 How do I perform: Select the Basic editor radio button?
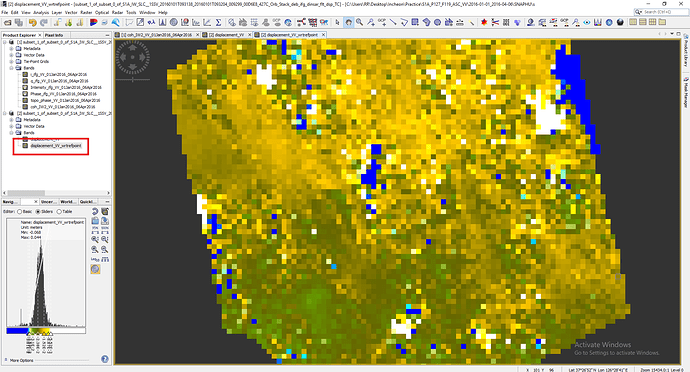(25, 212)
